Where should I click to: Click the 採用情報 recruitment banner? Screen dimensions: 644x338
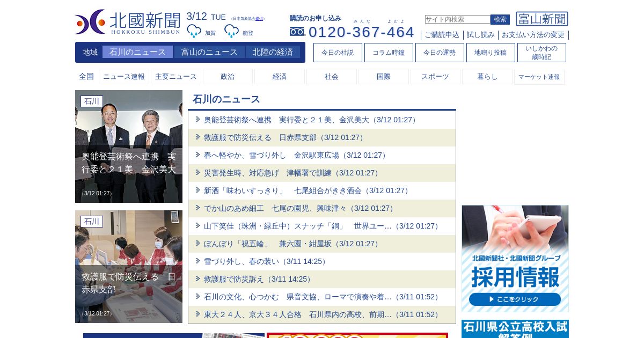tap(515, 259)
